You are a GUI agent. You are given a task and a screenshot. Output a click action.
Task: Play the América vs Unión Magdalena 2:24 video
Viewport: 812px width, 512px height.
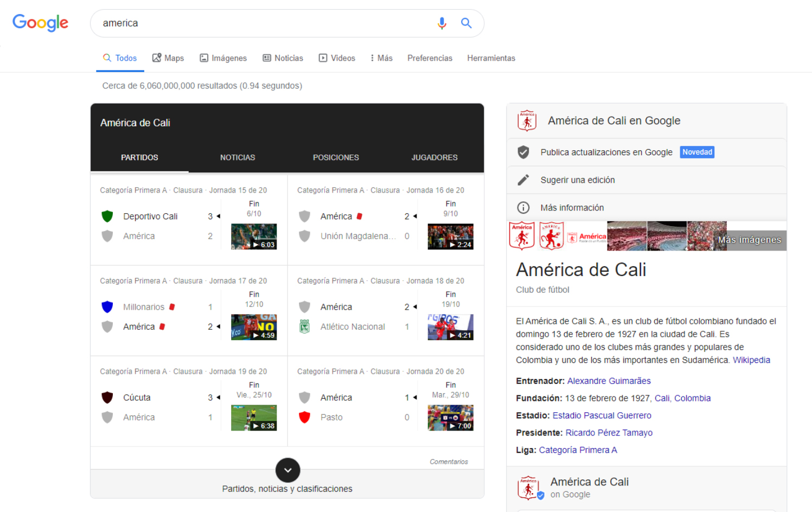(450, 236)
